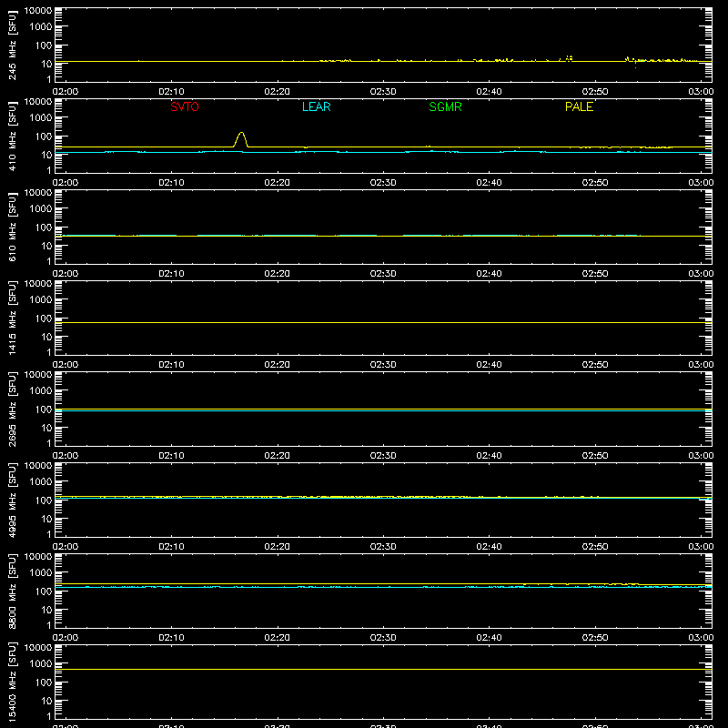The height and width of the screenshot is (728, 728).
Task: Click the cyan LEAR station label
Action: (316, 106)
